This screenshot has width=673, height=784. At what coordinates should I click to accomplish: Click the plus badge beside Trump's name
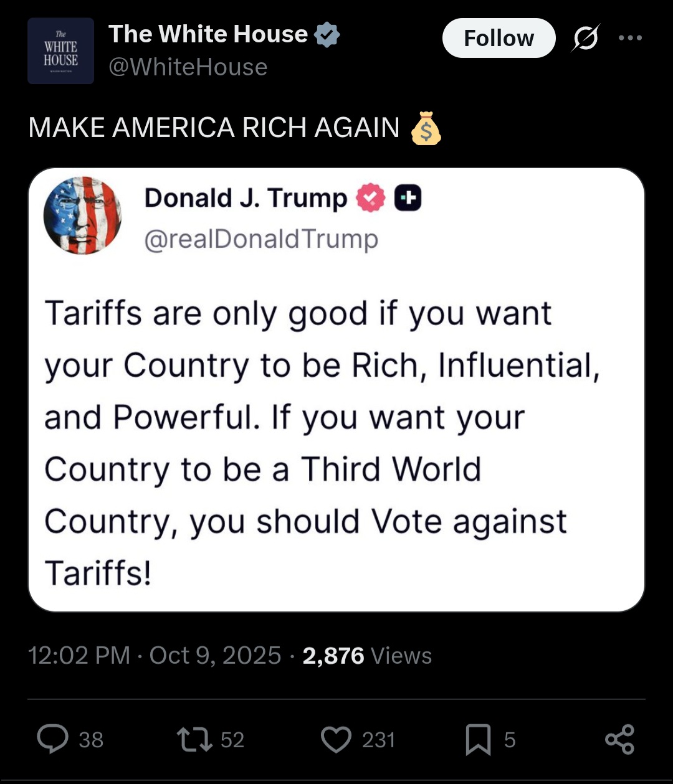point(408,198)
